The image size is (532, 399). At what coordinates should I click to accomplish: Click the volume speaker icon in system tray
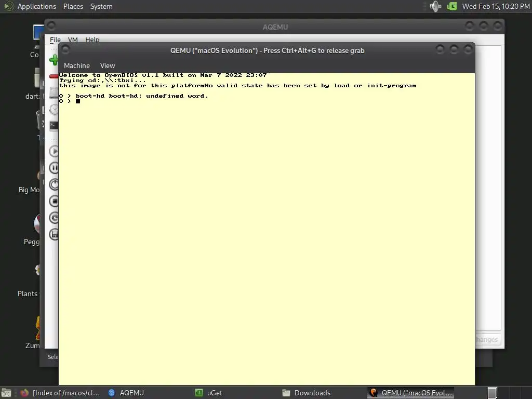(x=435, y=6)
